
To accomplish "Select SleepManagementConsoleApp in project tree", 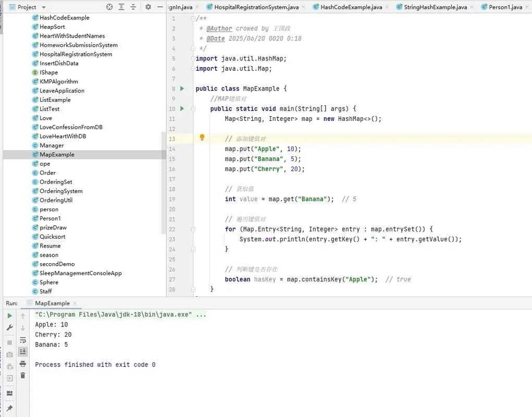I will point(80,274).
